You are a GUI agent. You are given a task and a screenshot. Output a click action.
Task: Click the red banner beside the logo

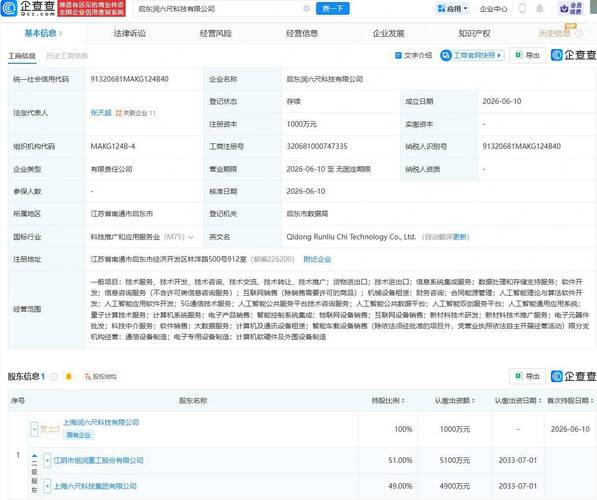tap(92, 8)
